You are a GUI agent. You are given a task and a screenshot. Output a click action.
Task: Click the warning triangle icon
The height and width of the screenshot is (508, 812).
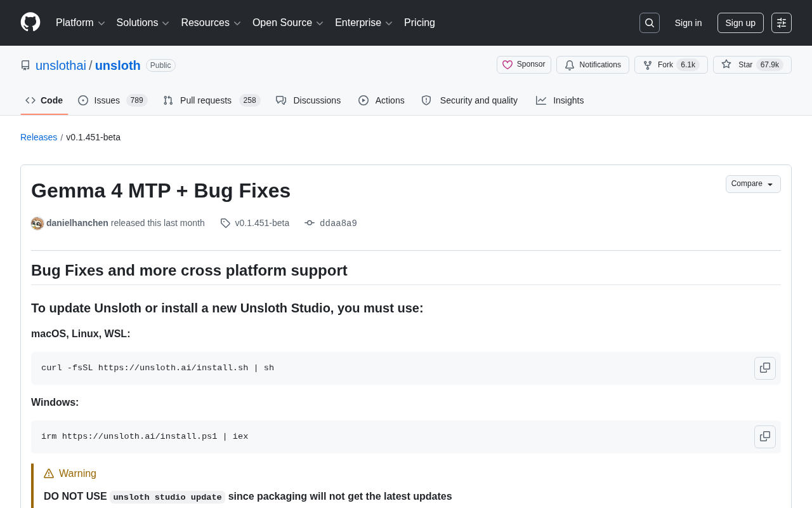tap(49, 474)
